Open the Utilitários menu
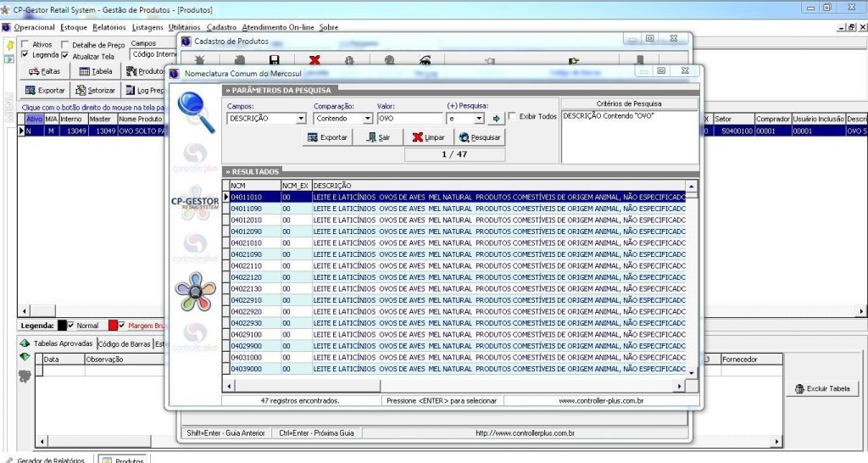The width and height of the screenshot is (868, 463). (x=184, y=27)
